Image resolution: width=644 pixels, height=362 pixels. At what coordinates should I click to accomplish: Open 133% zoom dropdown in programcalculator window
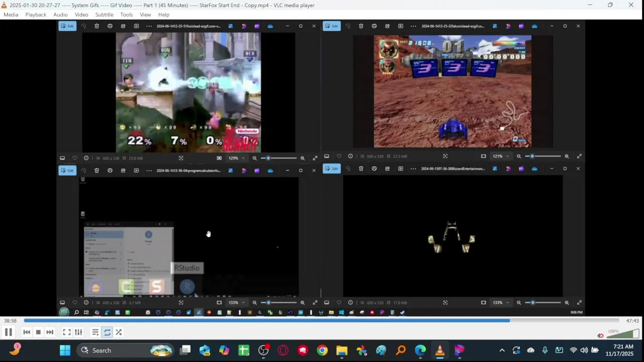236,303
